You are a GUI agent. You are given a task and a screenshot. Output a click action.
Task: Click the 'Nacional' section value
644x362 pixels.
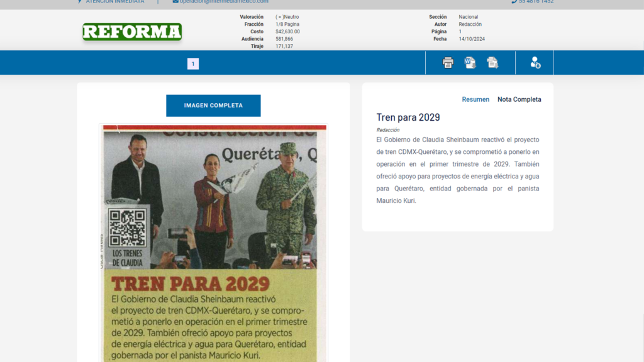point(468,17)
